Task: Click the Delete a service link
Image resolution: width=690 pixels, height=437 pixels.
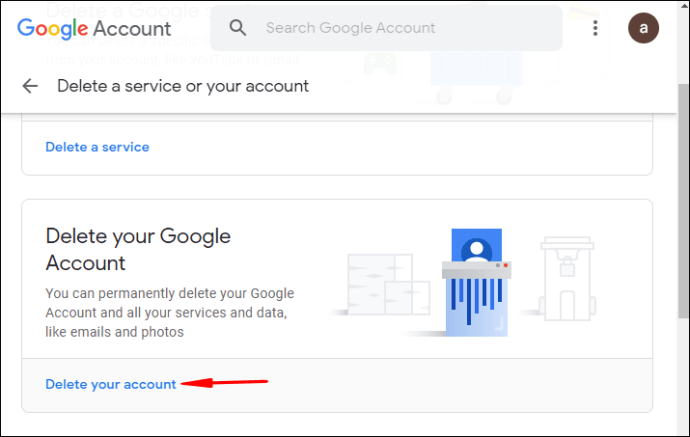Action: (x=97, y=147)
